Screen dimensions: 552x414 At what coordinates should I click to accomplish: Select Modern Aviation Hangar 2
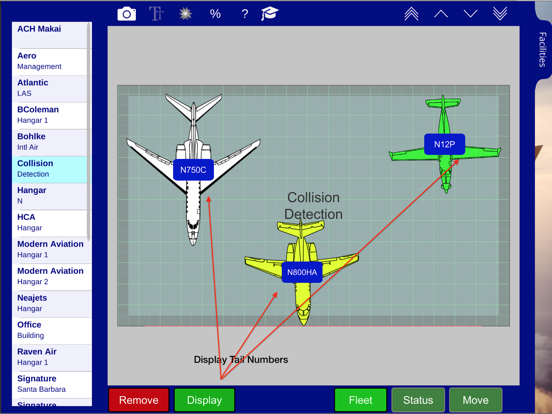click(52, 277)
